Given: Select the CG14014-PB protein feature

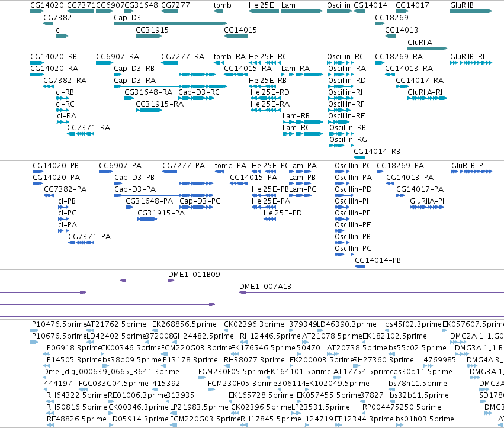Looking at the screenshot, I should (x=359, y=266).
